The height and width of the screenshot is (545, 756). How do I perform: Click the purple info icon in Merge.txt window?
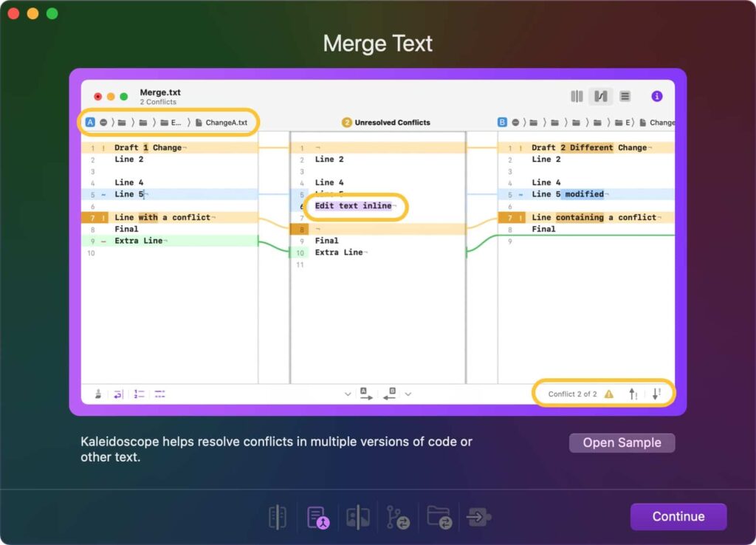656,96
